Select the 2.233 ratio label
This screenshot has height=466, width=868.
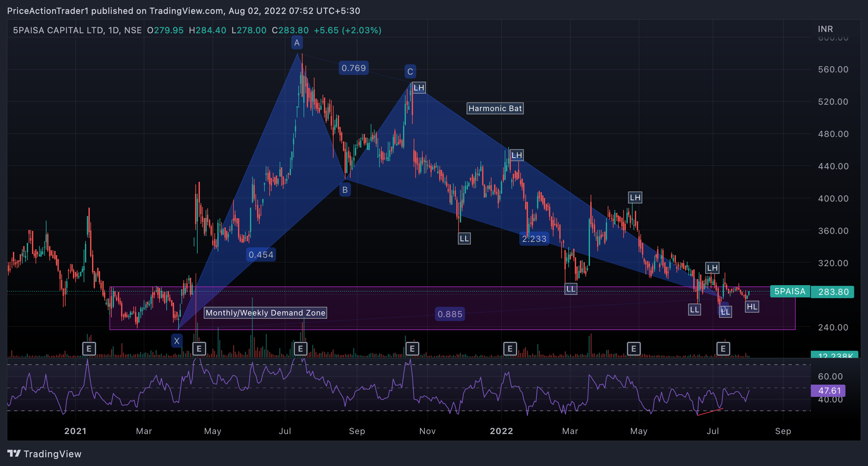[x=534, y=239]
